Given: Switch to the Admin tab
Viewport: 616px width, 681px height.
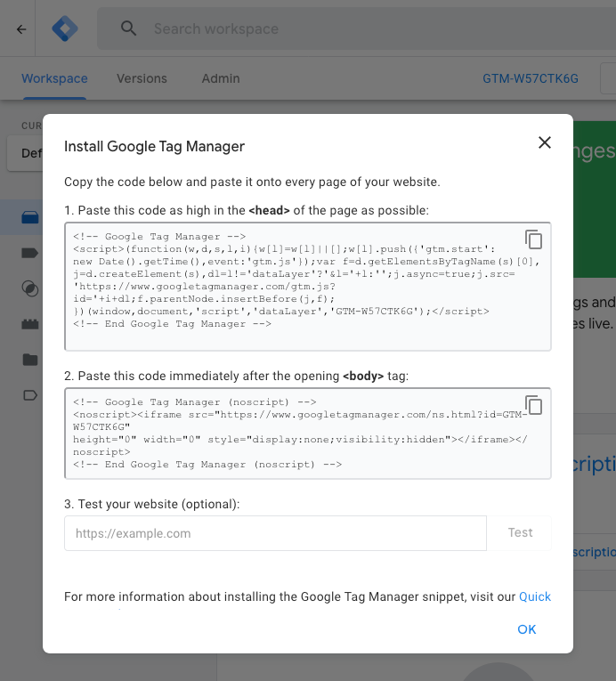Looking at the screenshot, I should tap(221, 78).
